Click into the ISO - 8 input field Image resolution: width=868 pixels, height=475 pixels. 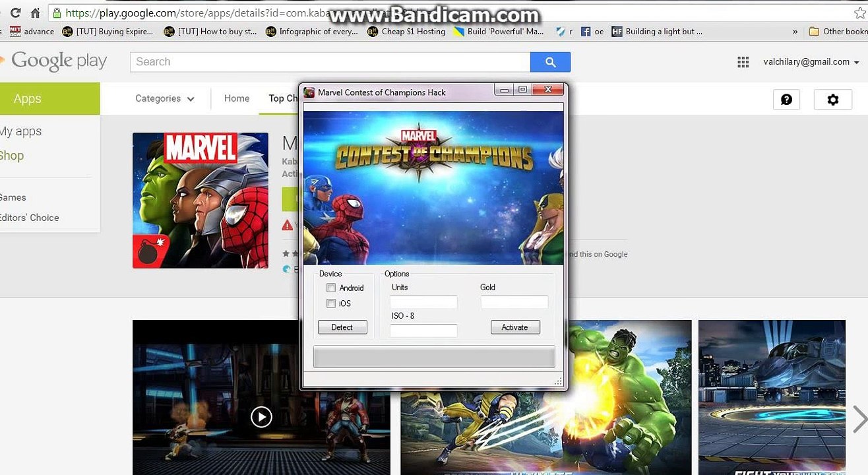423,331
